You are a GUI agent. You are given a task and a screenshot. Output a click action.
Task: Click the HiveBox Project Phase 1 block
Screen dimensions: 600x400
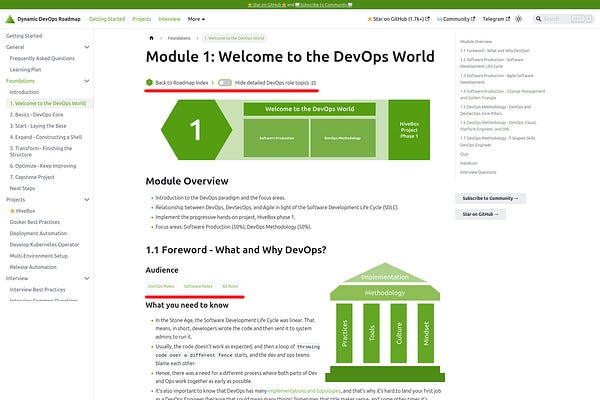point(409,130)
